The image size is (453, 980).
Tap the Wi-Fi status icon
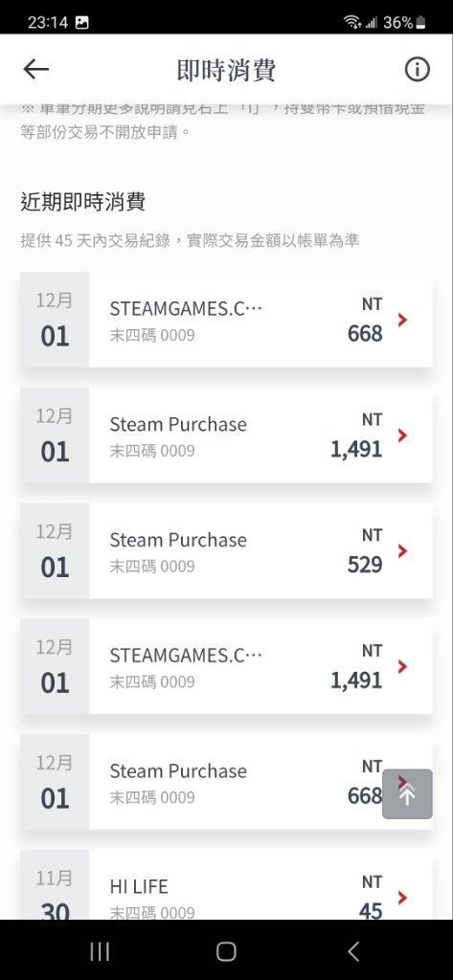click(352, 23)
